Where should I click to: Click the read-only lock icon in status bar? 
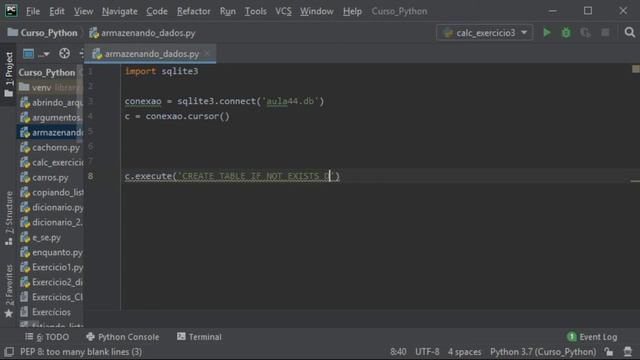pyautogui.click(x=609, y=351)
